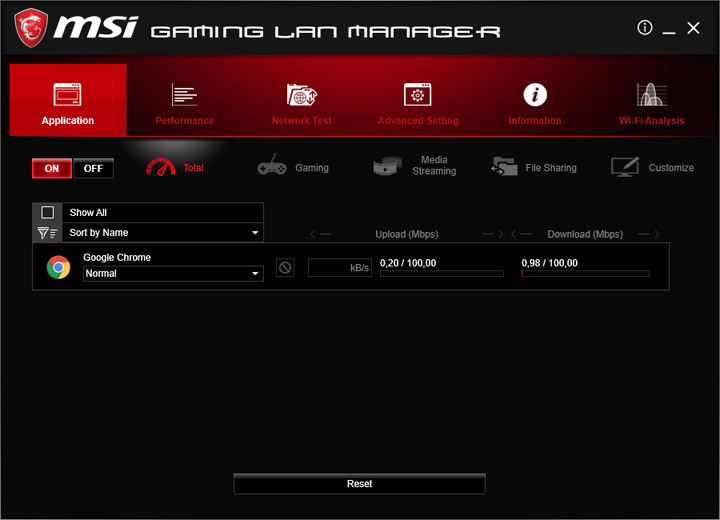Shrink the Download column with left arrow

click(x=521, y=234)
